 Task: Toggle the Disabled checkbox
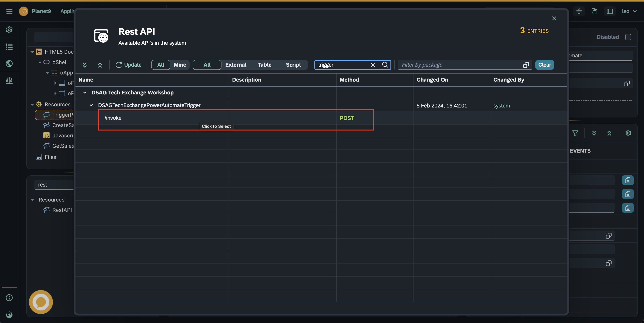(x=628, y=37)
